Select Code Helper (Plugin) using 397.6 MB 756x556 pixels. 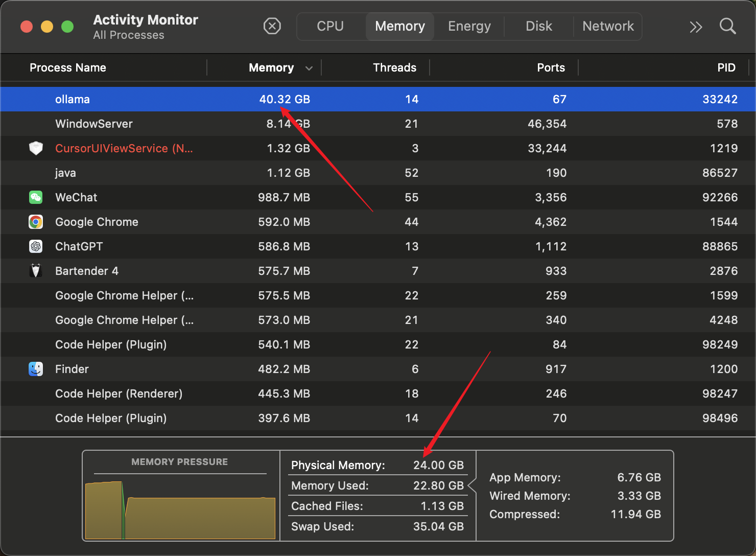click(378, 418)
